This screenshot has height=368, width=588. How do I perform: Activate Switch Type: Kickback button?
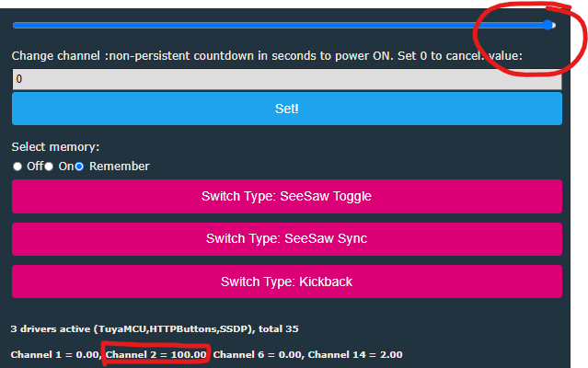(x=286, y=282)
